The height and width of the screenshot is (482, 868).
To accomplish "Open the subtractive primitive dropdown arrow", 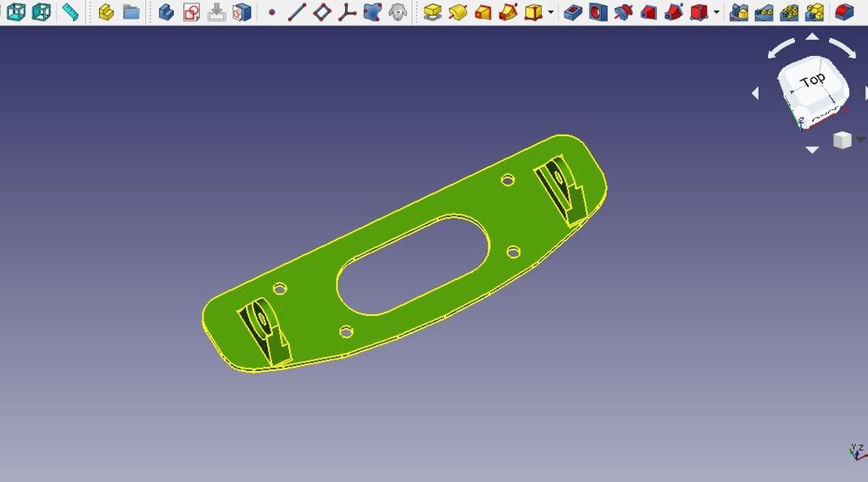I will pos(717,13).
